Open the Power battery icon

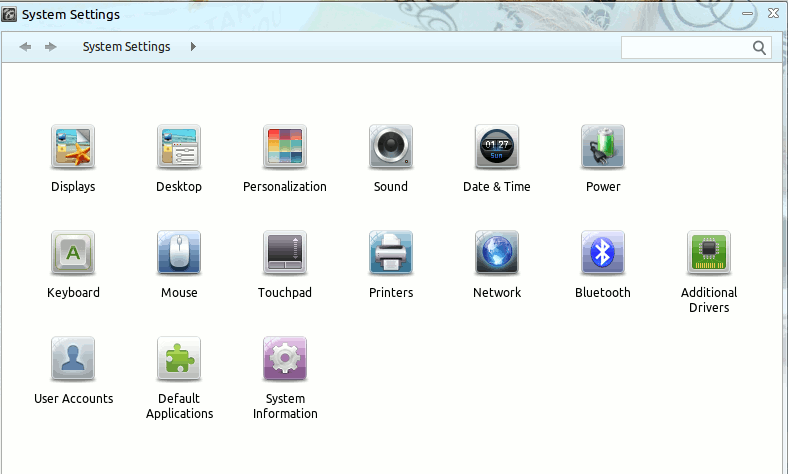[603, 147]
